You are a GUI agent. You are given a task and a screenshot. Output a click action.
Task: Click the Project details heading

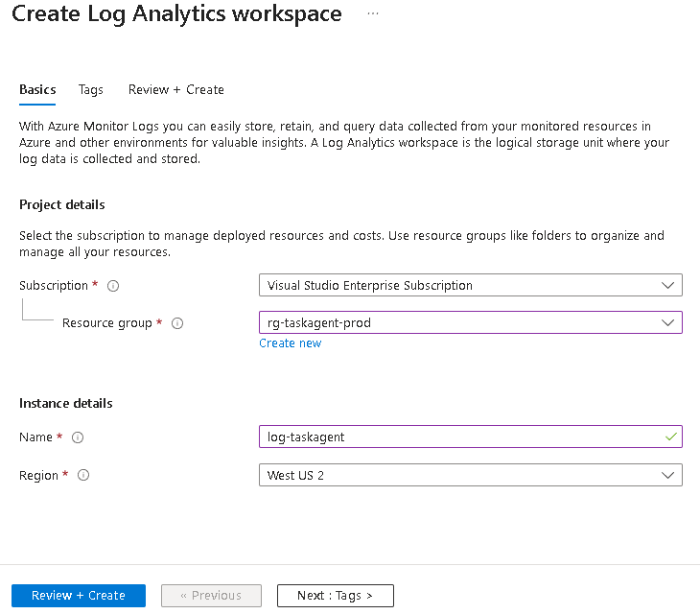[x=62, y=205]
